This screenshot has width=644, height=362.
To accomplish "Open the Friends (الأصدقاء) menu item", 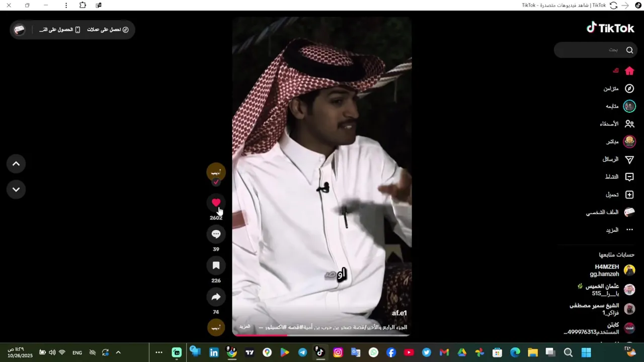I will [x=617, y=124].
